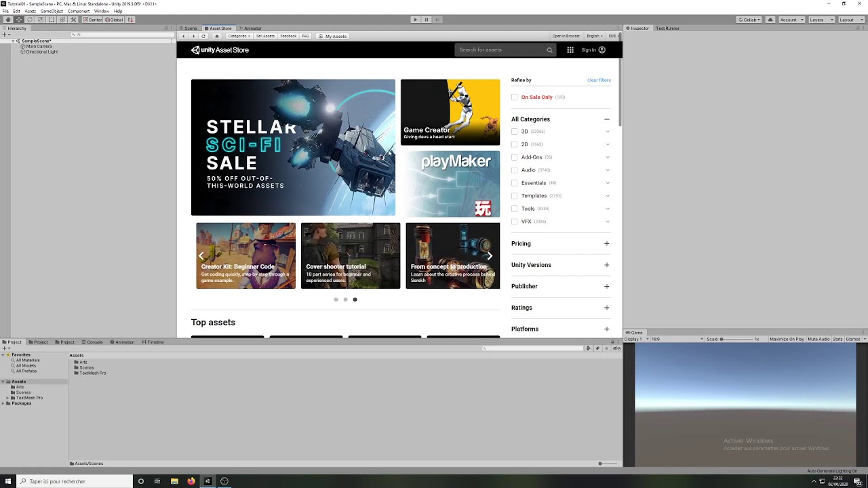Show next carousel slide arrow
The image size is (868, 488).
(x=490, y=256)
